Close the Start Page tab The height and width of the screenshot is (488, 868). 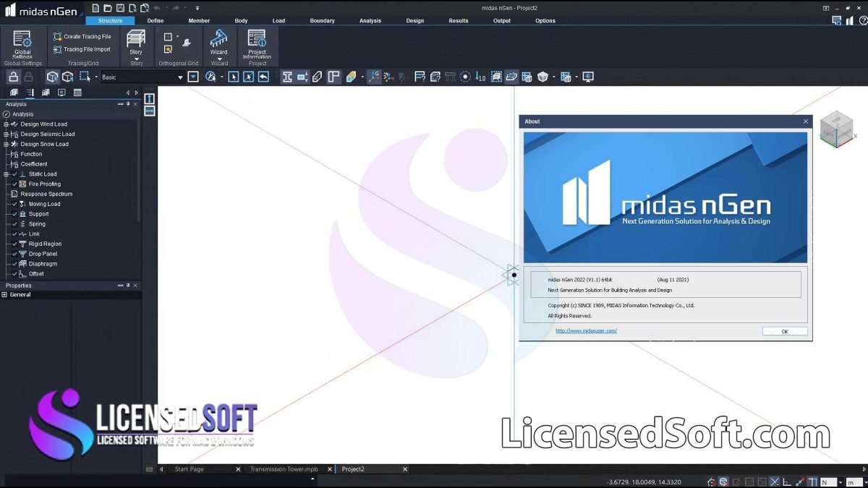click(x=238, y=469)
